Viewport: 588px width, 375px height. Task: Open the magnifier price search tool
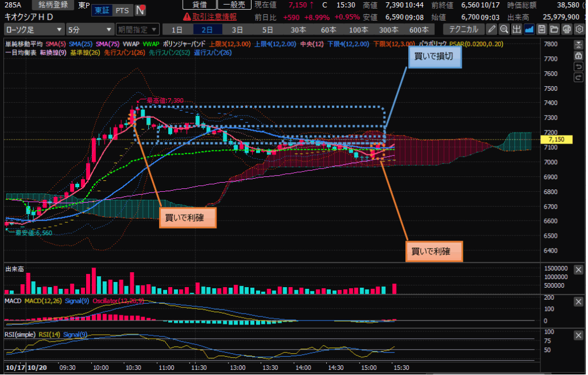tap(504, 29)
